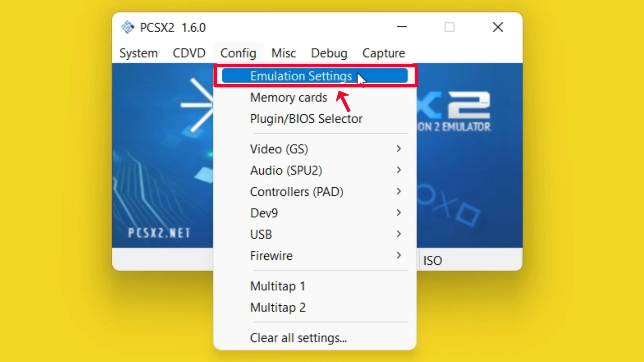Select Memory cards option

288,97
